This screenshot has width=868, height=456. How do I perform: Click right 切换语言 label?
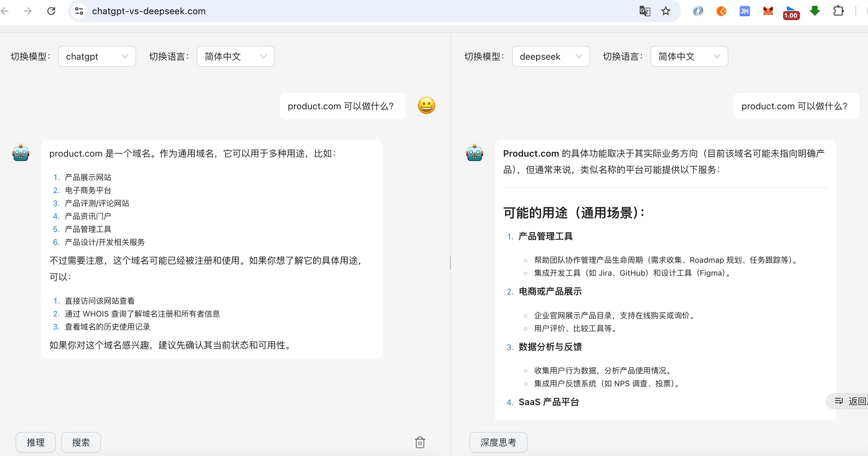tap(623, 56)
